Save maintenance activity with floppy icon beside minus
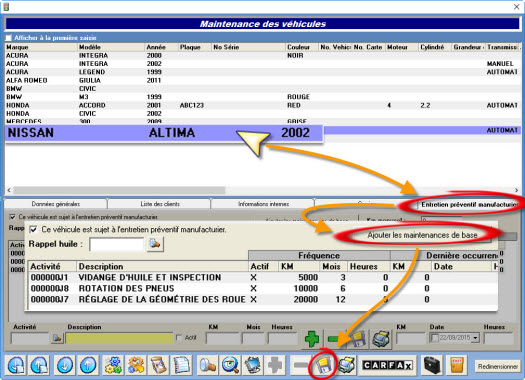The image size is (525, 380). (358, 338)
